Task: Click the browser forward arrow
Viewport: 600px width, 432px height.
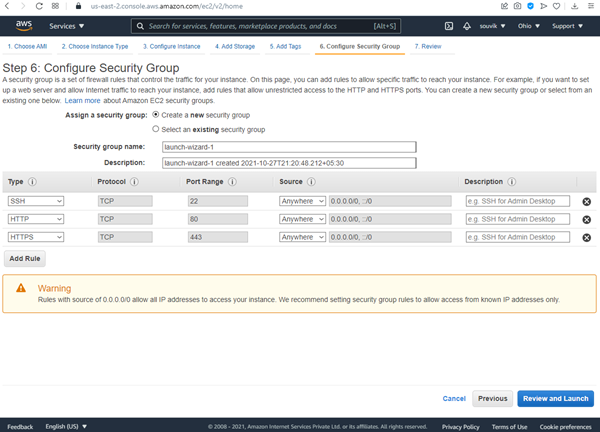Action: pyautogui.click(x=23, y=6)
